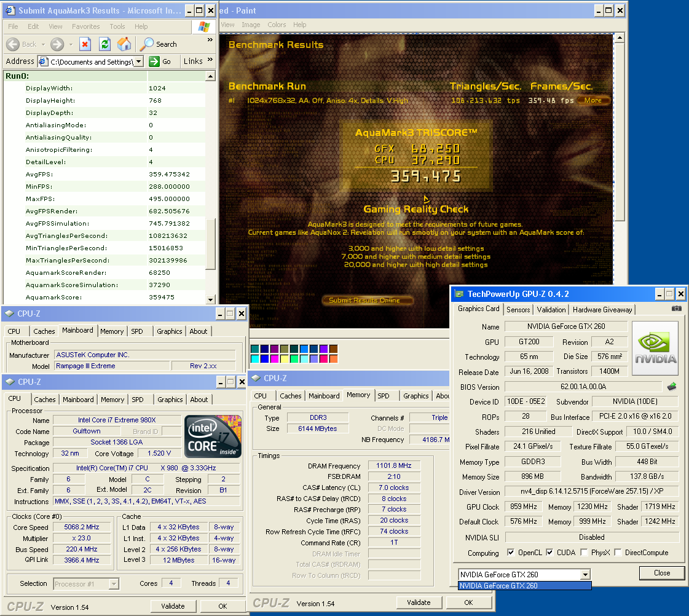Screen dimensions: 689x616
Task: Take GPU-Z screenshot via camera icon
Action: tap(677, 309)
